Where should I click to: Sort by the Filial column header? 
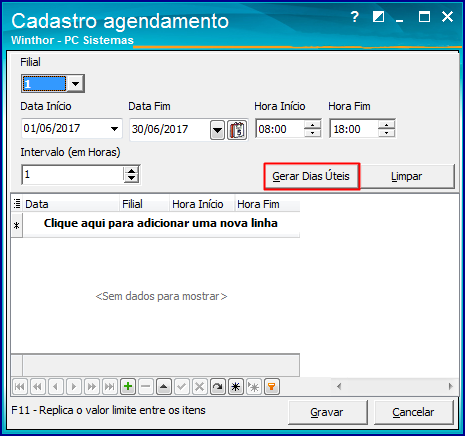coord(144,204)
